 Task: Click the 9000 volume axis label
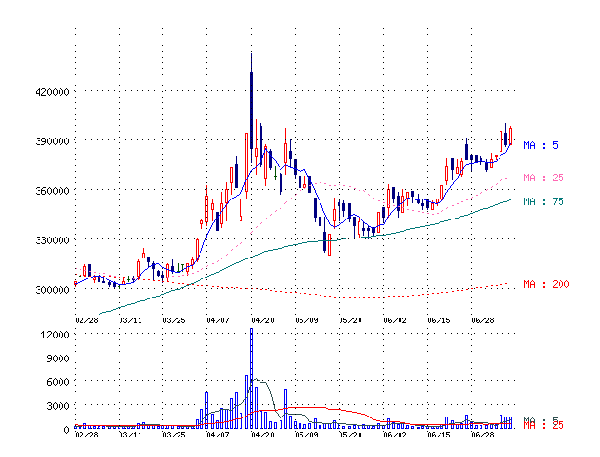pyautogui.click(x=58, y=358)
